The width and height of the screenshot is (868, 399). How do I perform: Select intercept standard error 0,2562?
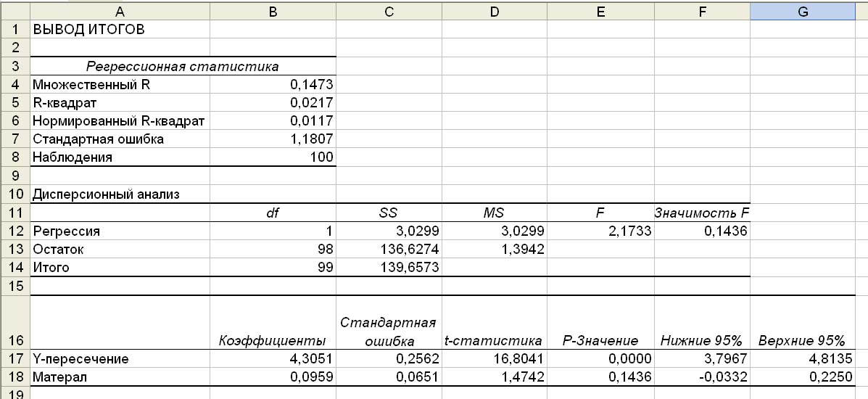tap(389, 358)
